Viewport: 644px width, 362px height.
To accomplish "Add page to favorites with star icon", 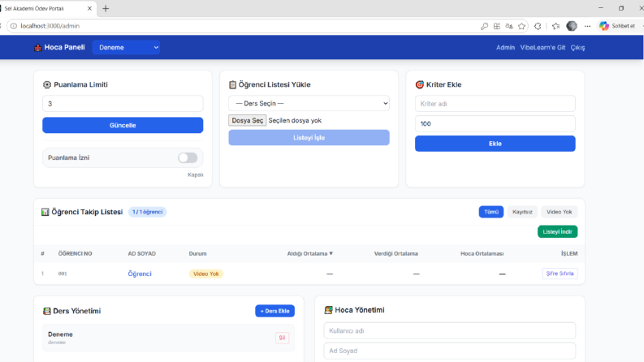I will (x=521, y=26).
